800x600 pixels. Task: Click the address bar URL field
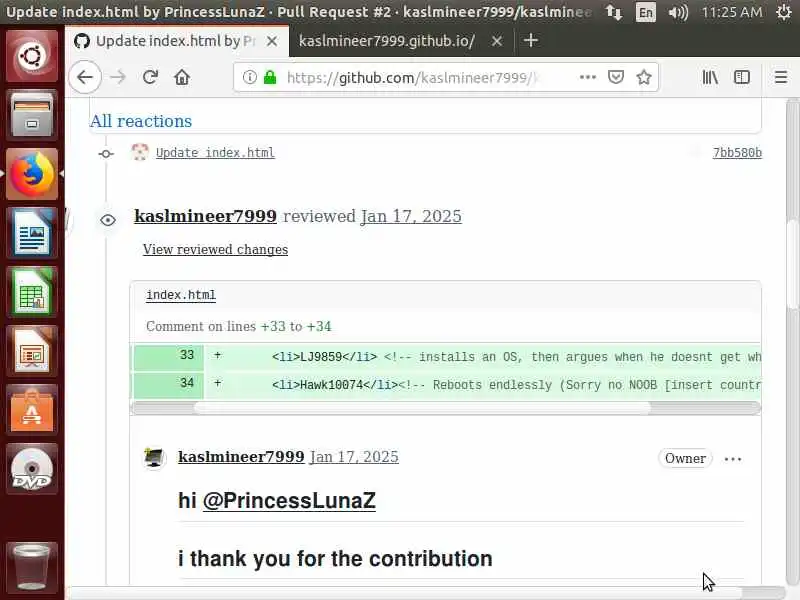tap(410, 77)
